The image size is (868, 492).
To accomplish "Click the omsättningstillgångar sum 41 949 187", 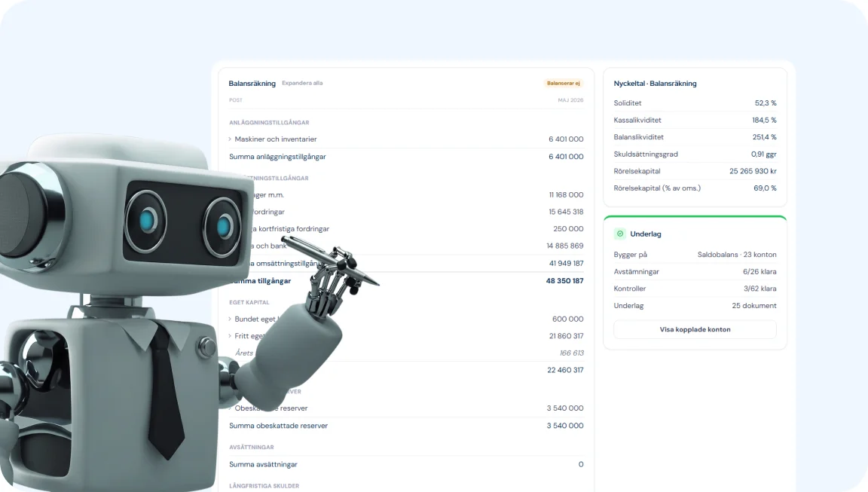I will tap(566, 264).
